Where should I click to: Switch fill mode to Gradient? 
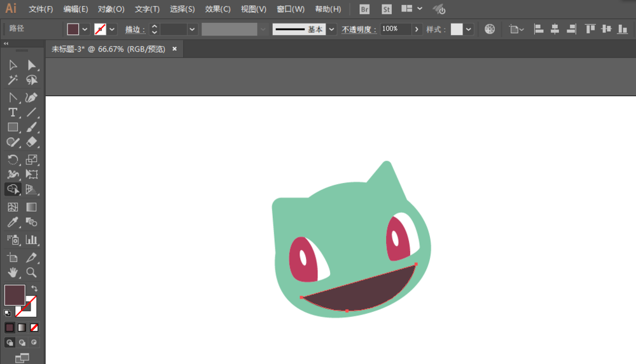[22, 328]
